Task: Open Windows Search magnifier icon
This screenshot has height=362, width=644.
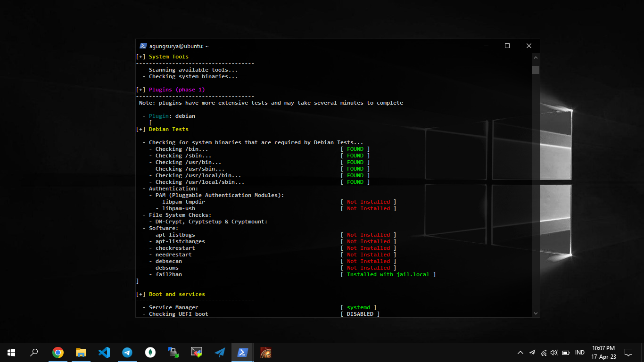Action: [34, 352]
